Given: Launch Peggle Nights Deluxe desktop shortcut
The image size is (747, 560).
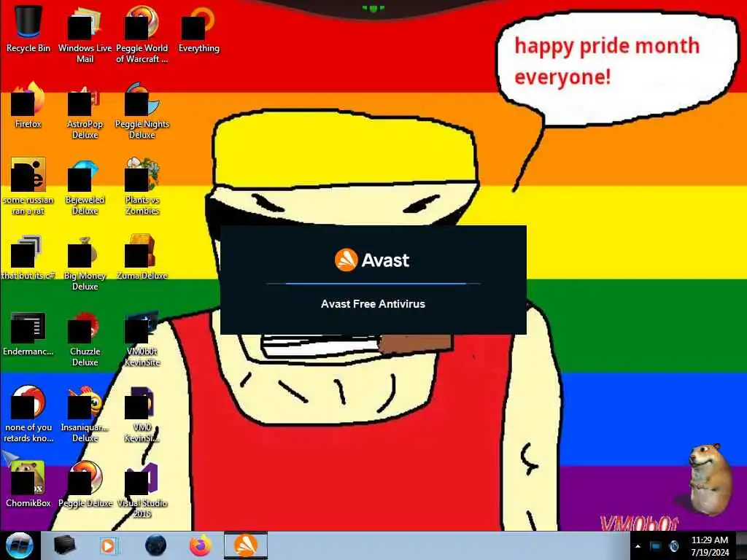Looking at the screenshot, I should (x=142, y=111).
